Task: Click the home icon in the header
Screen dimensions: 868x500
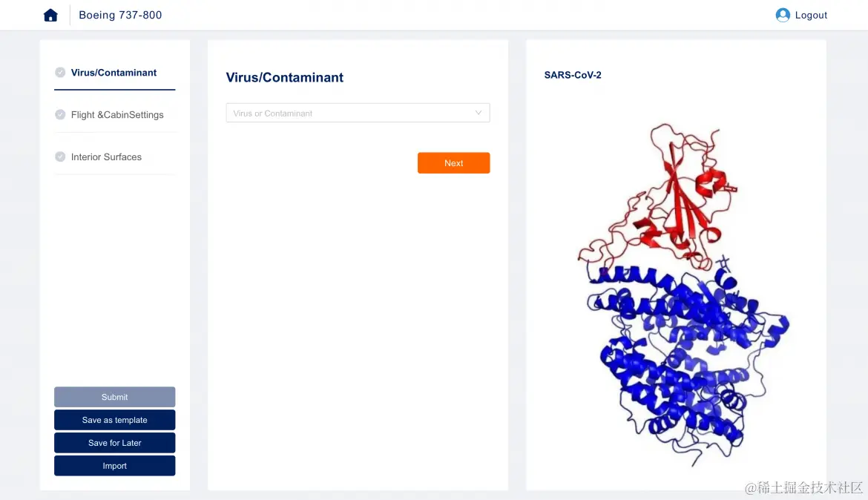Action: click(50, 15)
